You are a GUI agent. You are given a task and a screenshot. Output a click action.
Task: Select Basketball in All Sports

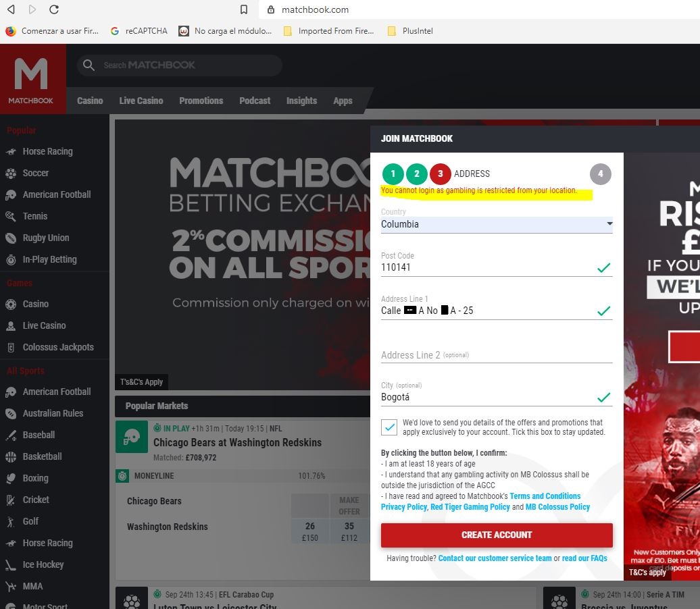pos(55,456)
